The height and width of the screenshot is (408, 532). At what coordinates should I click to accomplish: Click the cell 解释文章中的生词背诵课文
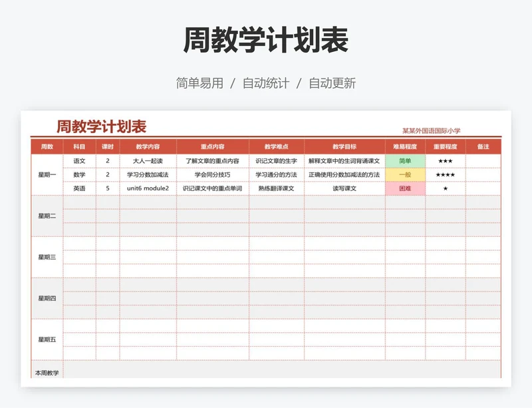pos(344,161)
